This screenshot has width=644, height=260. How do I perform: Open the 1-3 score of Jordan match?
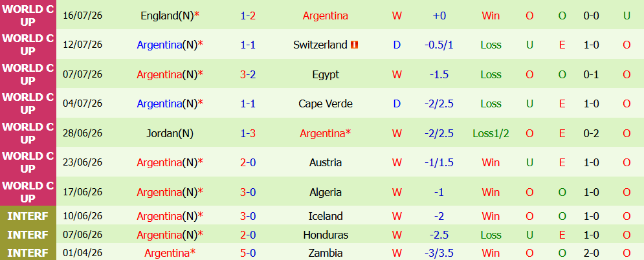coord(248,133)
